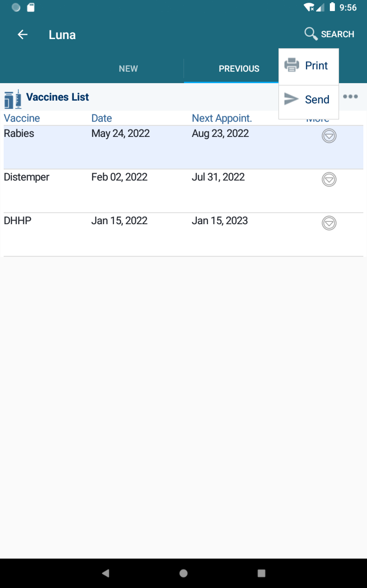This screenshot has width=367, height=588.
Task: Tap the Android recent apps square
Action: (x=261, y=573)
